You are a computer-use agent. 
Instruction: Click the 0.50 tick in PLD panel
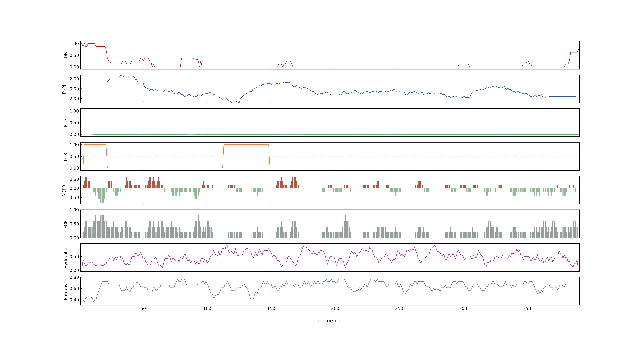point(74,123)
